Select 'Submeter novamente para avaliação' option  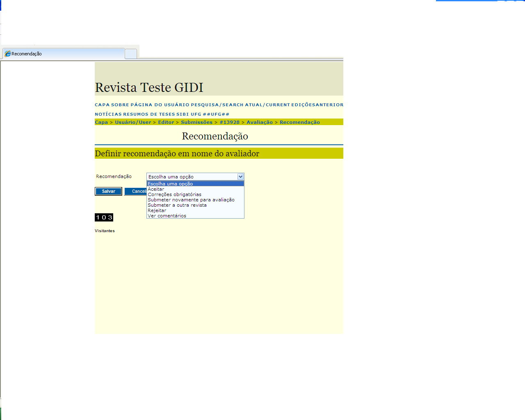click(x=195, y=200)
